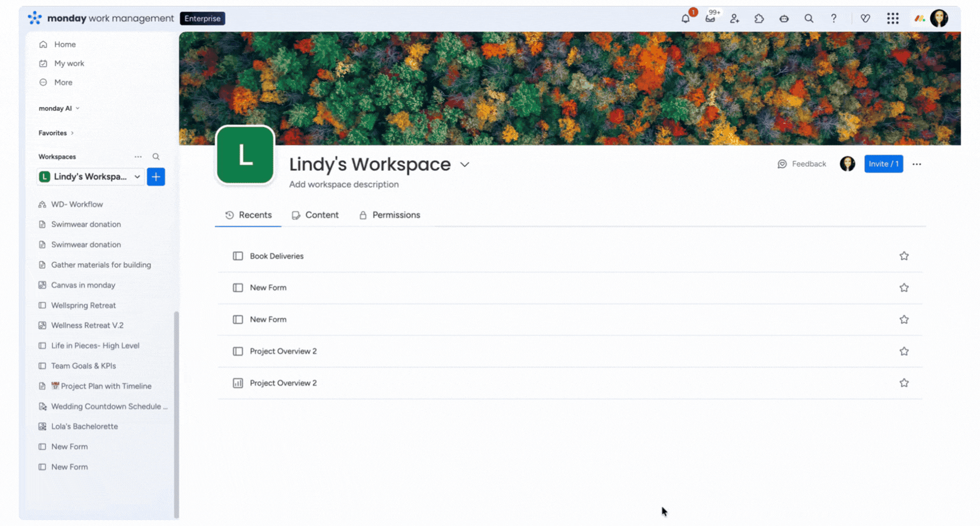This screenshot has width=980, height=526.
Task: Click the invite members icon in the top bar
Action: (734, 19)
